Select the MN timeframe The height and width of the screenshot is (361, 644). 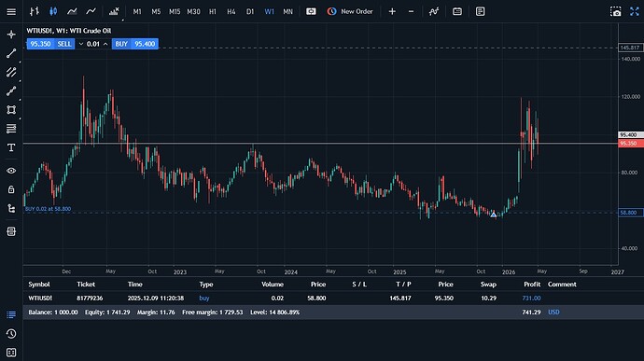[287, 12]
